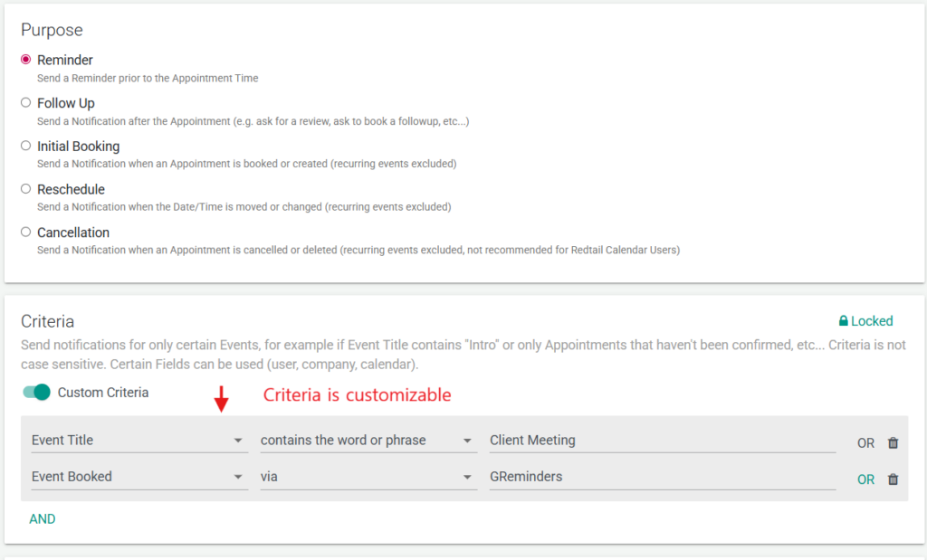Select the Reminder purpose option
The image size is (927, 560).
coord(26,60)
